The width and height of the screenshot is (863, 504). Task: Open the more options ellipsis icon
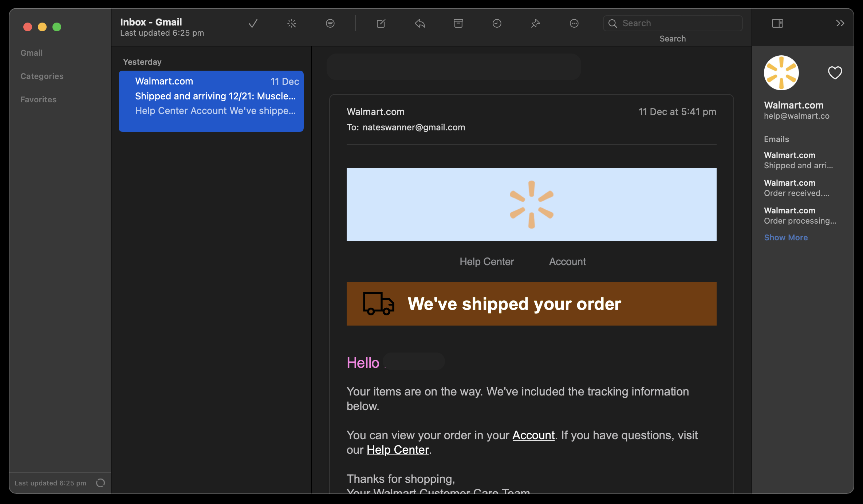[574, 24]
